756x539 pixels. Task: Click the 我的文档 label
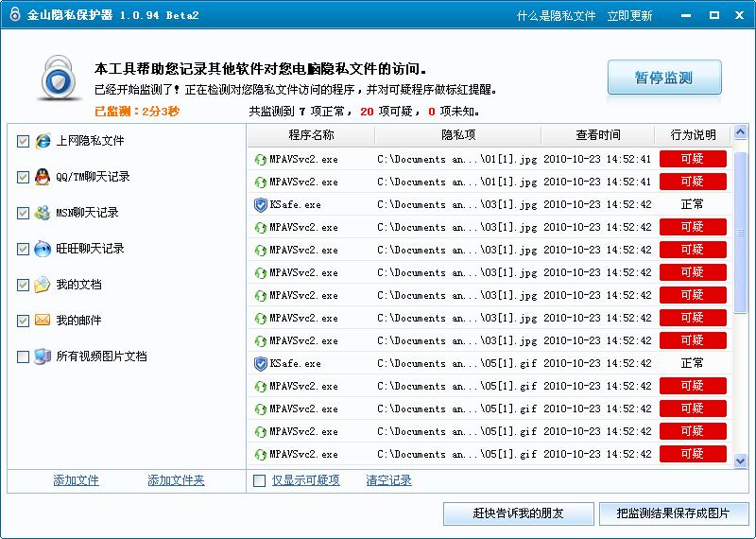click(x=78, y=285)
